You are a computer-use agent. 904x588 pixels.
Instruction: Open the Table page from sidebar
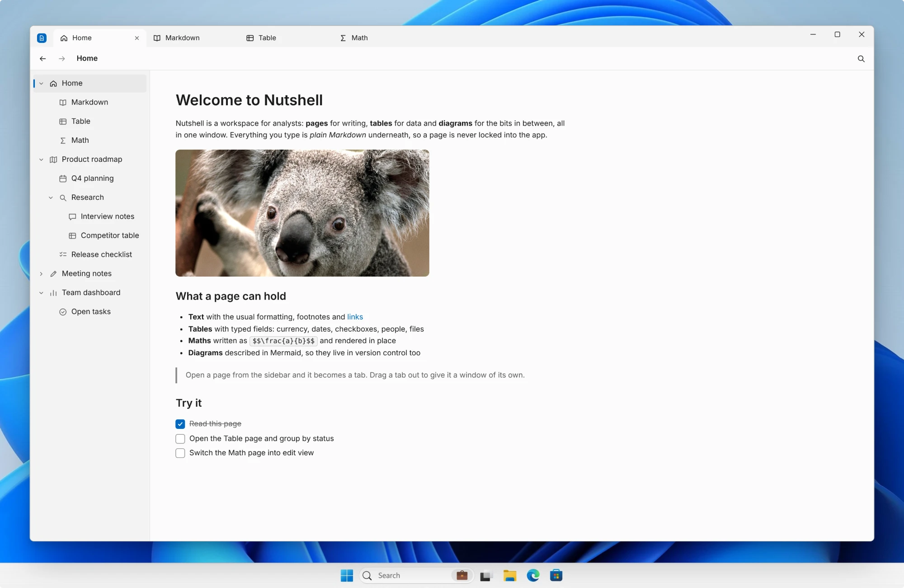tap(90, 122)
